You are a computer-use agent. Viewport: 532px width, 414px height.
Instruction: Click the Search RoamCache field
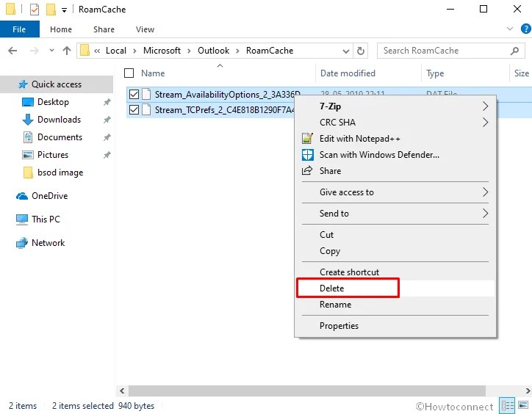[450, 51]
